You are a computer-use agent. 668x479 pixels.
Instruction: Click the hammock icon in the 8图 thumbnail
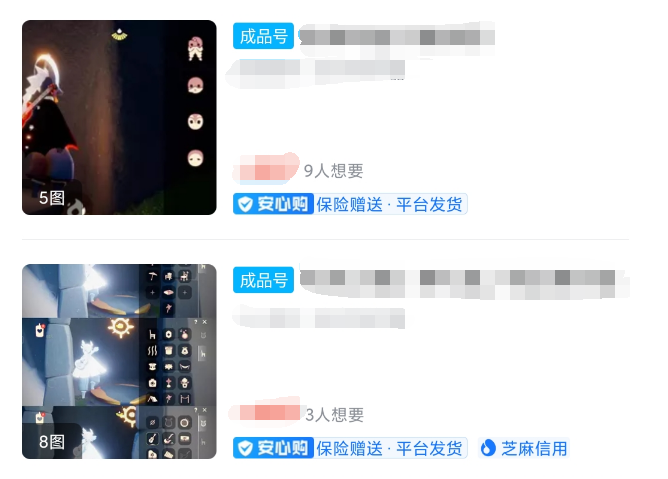tap(184, 367)
